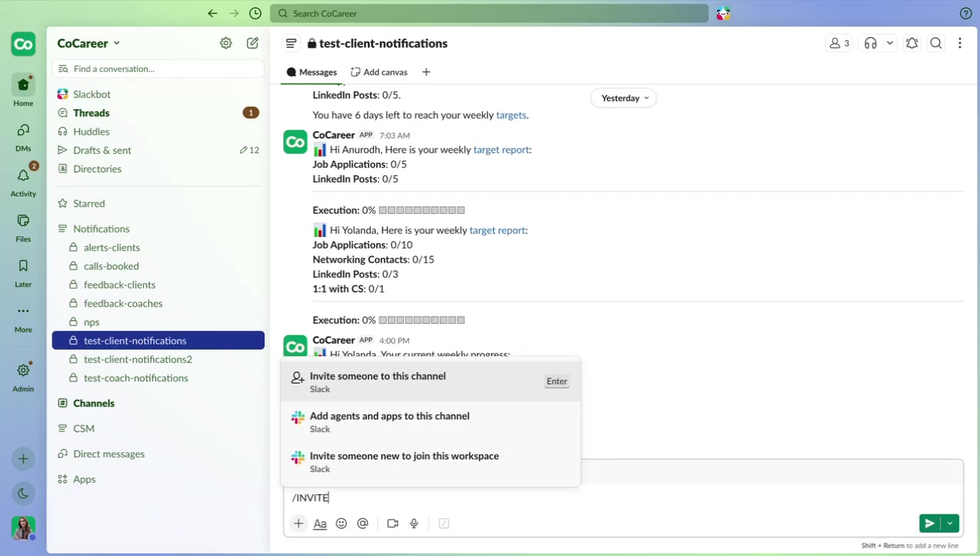Open history clock icon
This screenshot has height=556, width=980.
255,13
